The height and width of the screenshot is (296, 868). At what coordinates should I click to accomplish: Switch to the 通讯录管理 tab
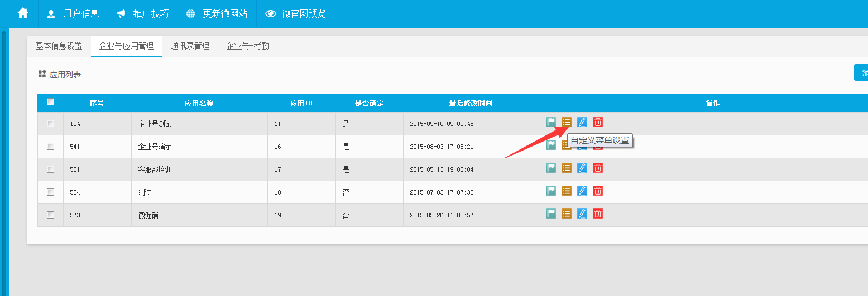(190, 46)
